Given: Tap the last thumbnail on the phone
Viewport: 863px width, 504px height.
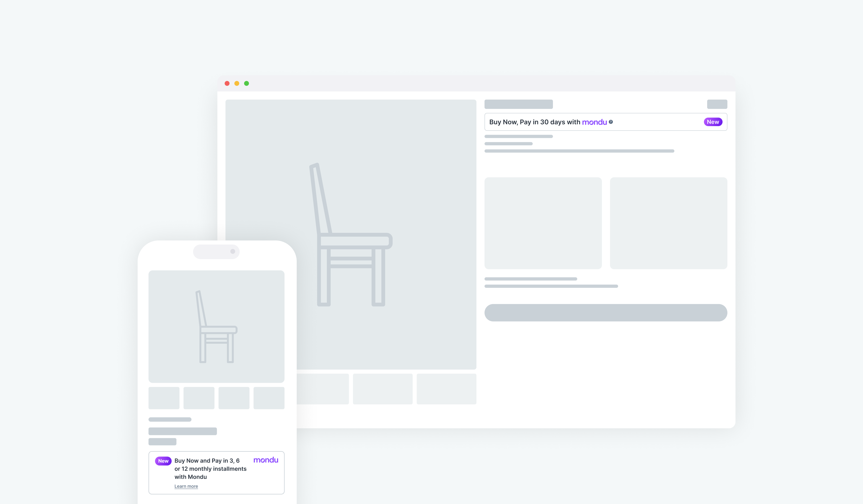Looking at the screenshot, I should tap(269, 398).
